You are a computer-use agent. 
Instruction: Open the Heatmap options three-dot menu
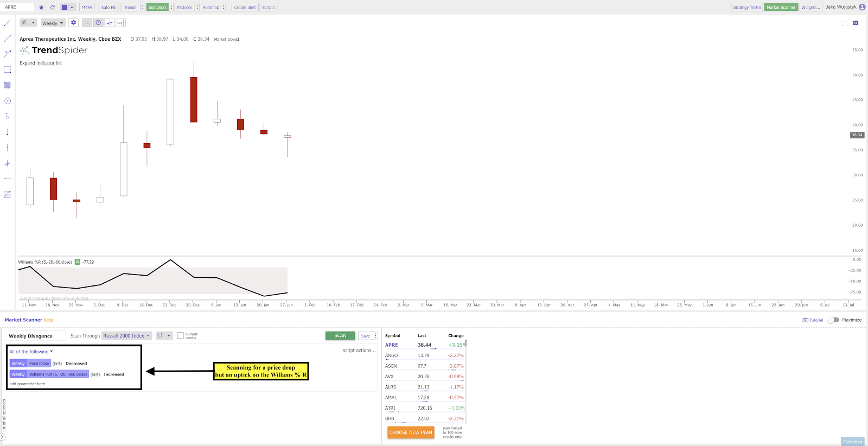[x=223, y=7]
